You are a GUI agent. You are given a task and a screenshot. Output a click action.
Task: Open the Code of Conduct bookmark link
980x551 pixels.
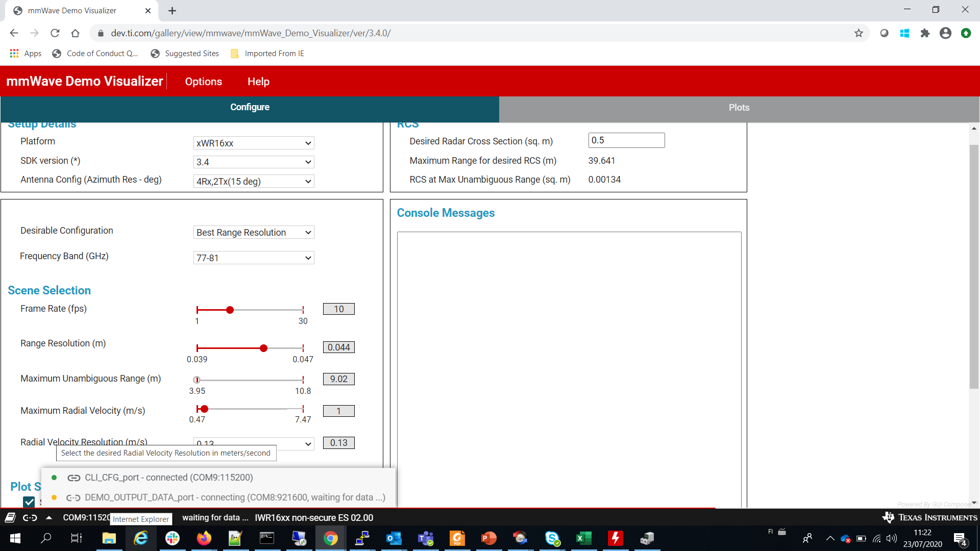(x=95, y=54)
